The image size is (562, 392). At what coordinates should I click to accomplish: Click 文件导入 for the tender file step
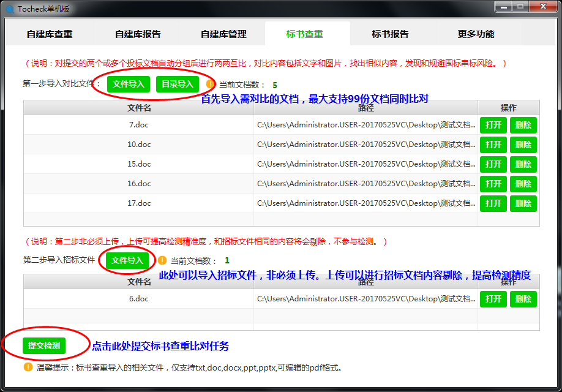127,260
